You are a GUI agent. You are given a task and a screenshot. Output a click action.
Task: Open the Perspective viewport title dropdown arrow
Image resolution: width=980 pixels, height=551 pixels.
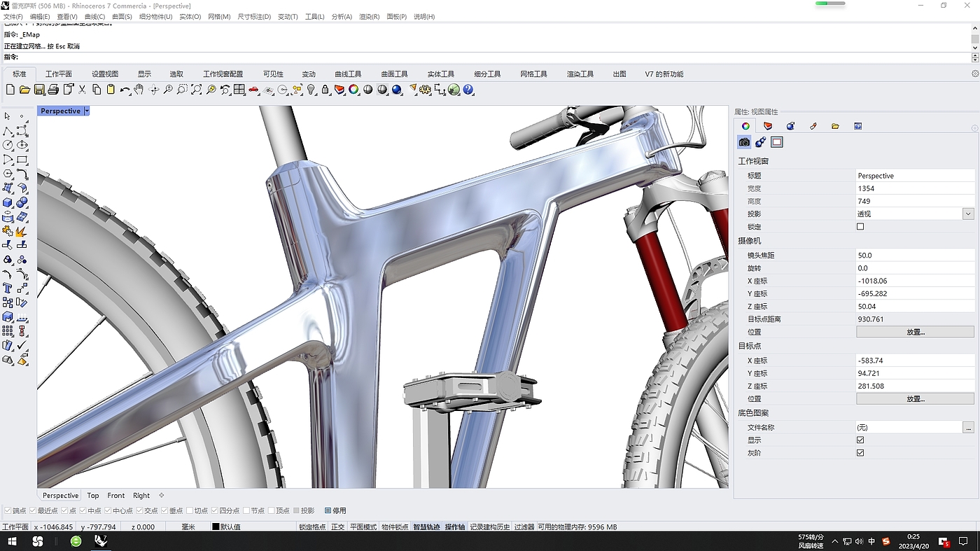[87, 111]
